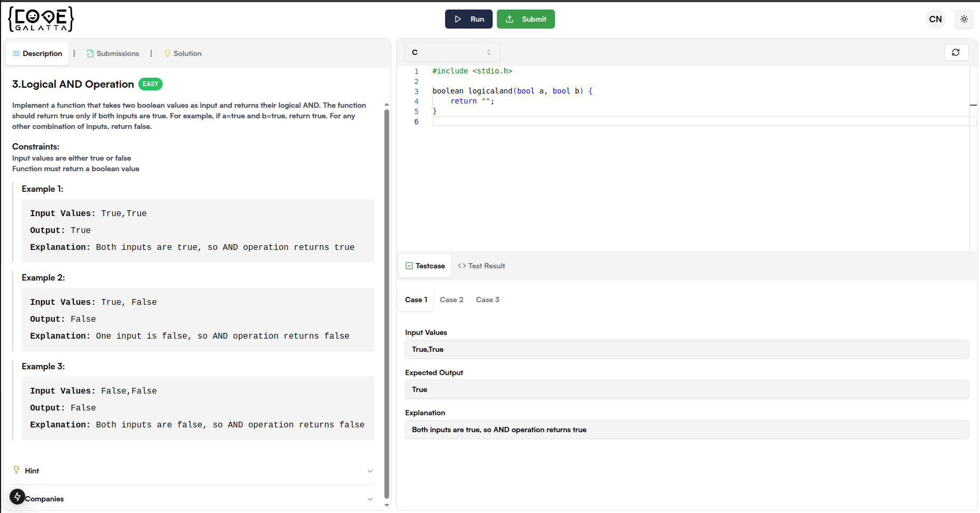Screen dimensions: 980x513
Task: Submit the solution
Action: 526,19
